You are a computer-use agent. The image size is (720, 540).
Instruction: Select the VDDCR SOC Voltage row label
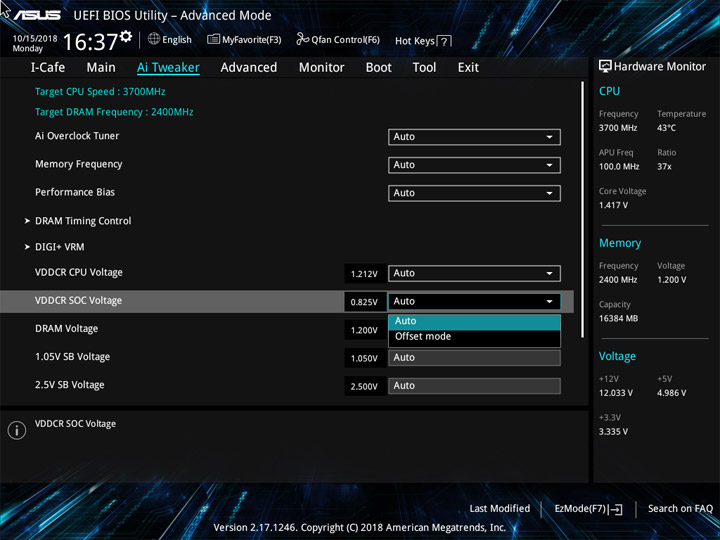[x=79, y=301]
